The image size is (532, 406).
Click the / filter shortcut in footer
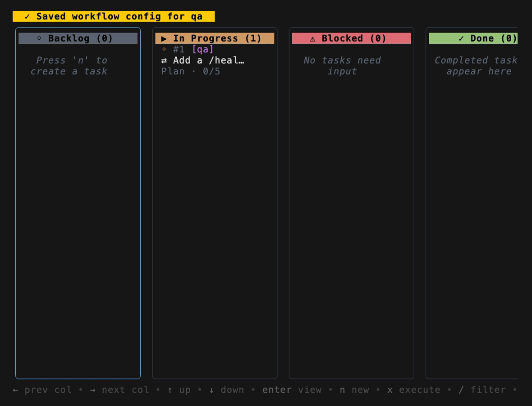click(482, 390)
